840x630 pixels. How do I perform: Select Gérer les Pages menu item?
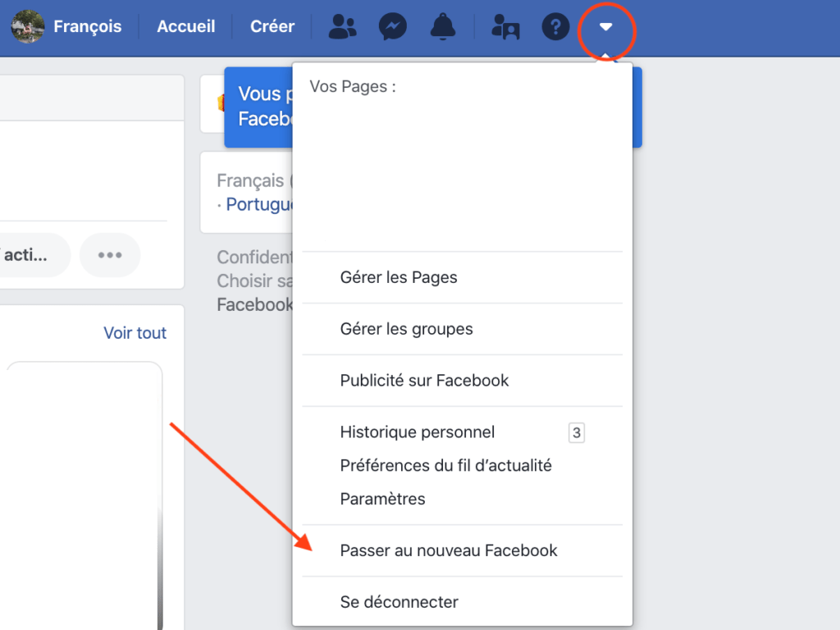398,277
